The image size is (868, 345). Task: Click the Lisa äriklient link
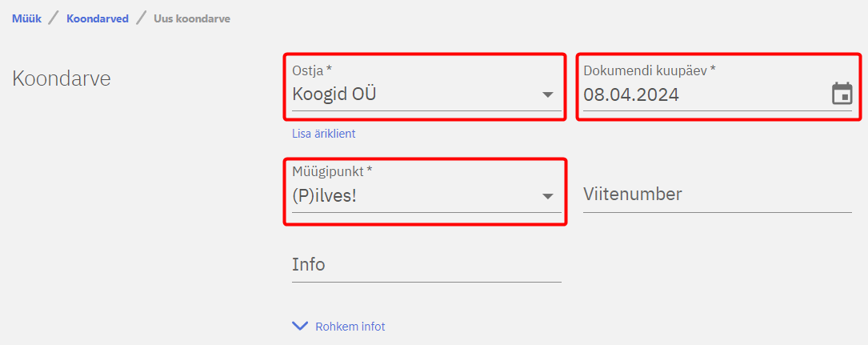pos(324,134)
